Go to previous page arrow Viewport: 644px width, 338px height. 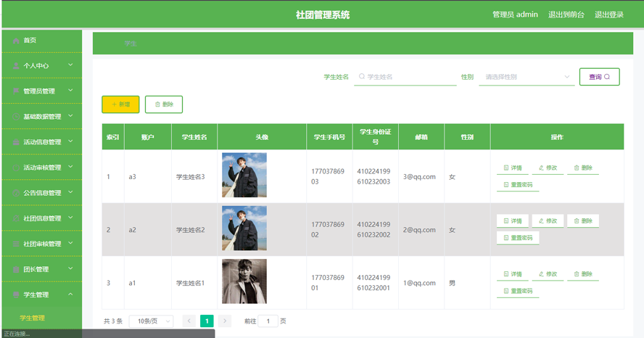tap(189, 321)
